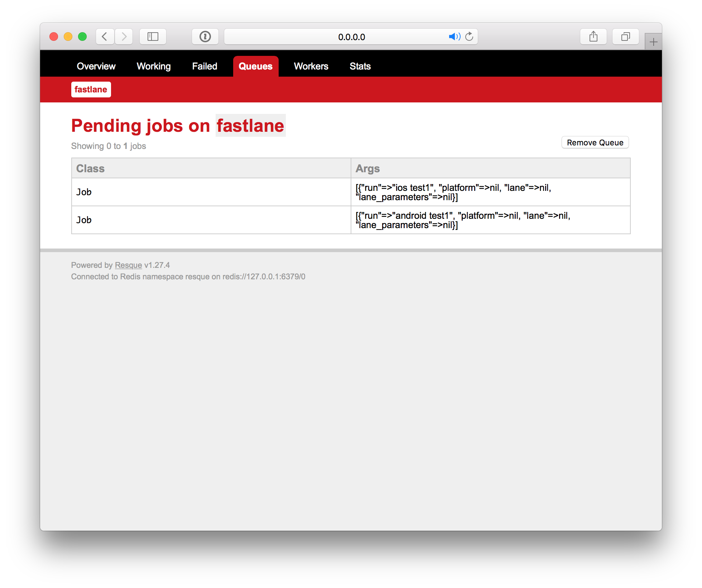
Task: Click the 0.0.0.0 address bar
Action: pyautogui.click(x=351, y=37)
